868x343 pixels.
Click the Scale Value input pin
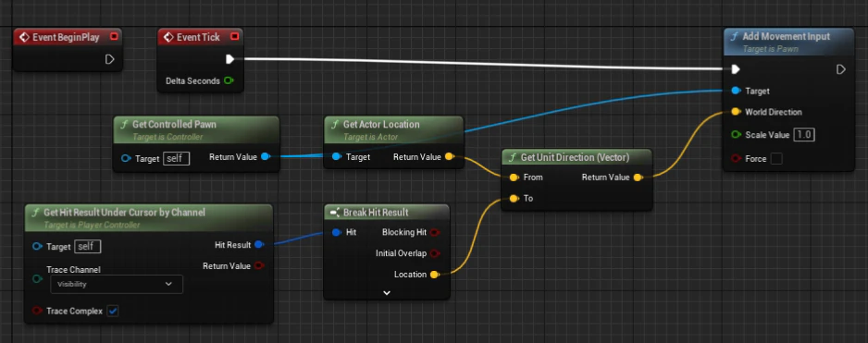(736, 135)
